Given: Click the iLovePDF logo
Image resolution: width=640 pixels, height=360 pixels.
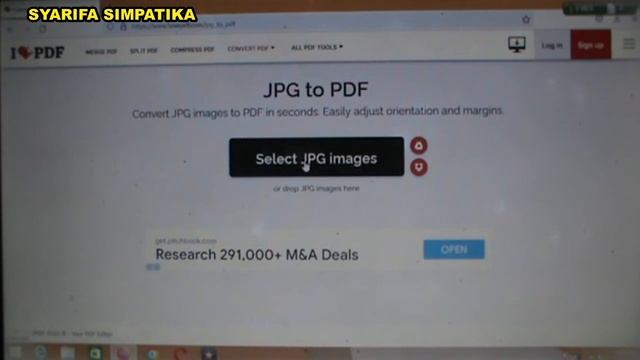Looking at the screenshot, I should 37,52.
